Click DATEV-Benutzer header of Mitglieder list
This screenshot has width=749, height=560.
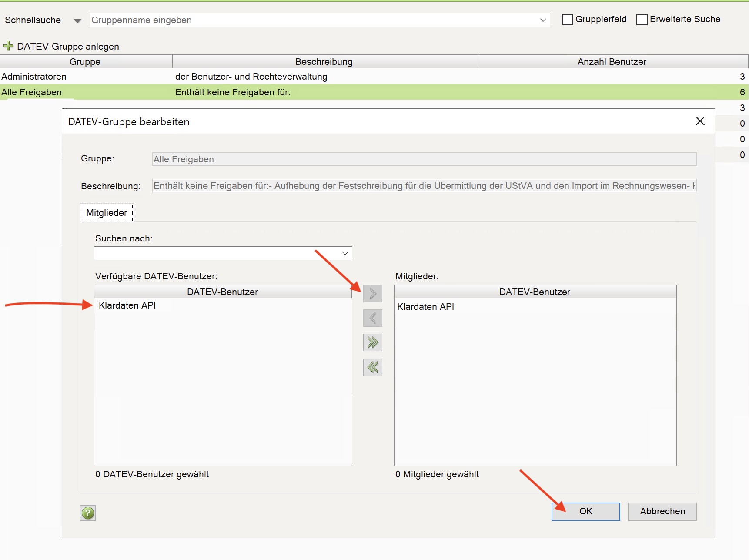535,292
